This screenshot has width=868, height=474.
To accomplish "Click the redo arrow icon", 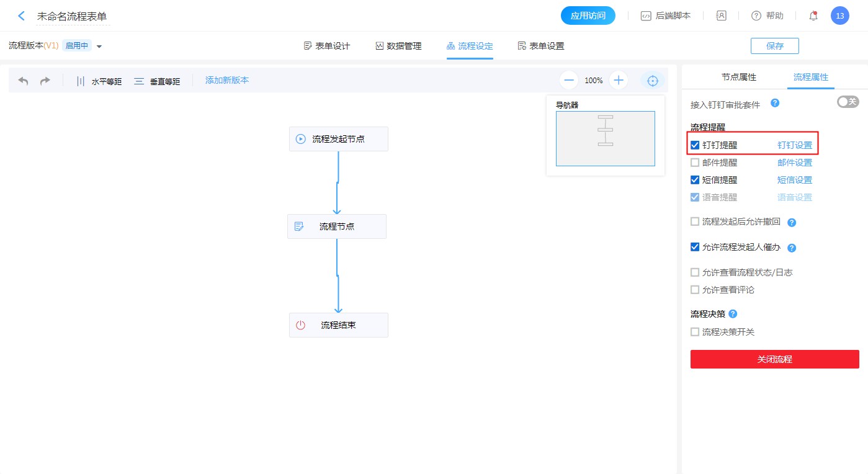I will [x=45, y=81].
